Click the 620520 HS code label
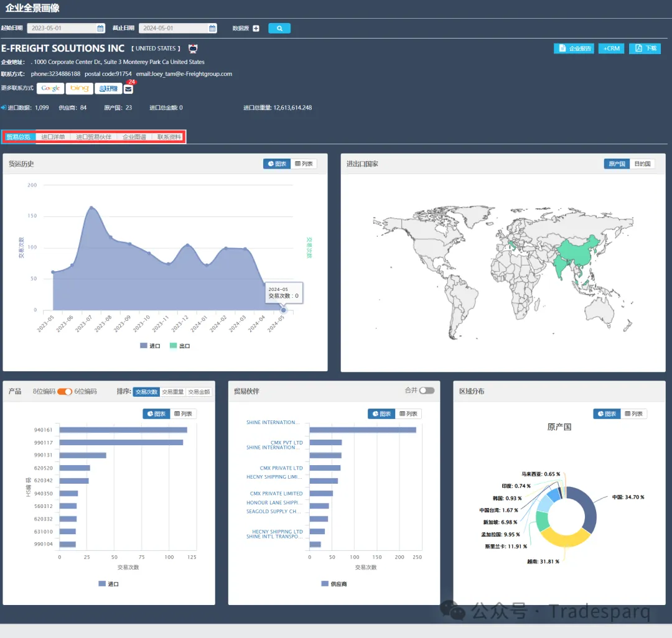 (x=44, y=468)
